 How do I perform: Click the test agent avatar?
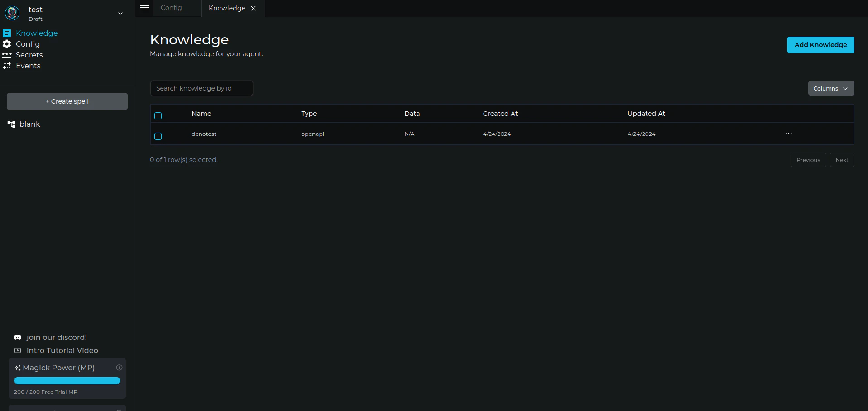(12, 13)
